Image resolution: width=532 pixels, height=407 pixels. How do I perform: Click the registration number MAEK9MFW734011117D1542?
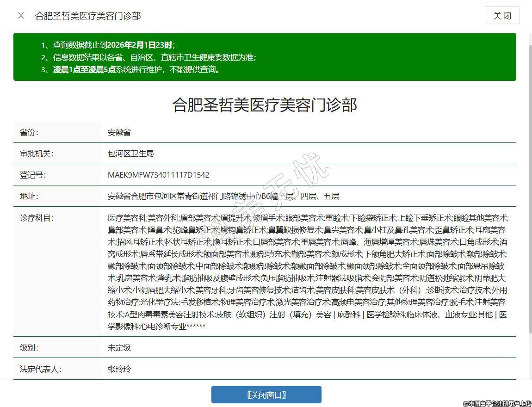coord(158,175)
